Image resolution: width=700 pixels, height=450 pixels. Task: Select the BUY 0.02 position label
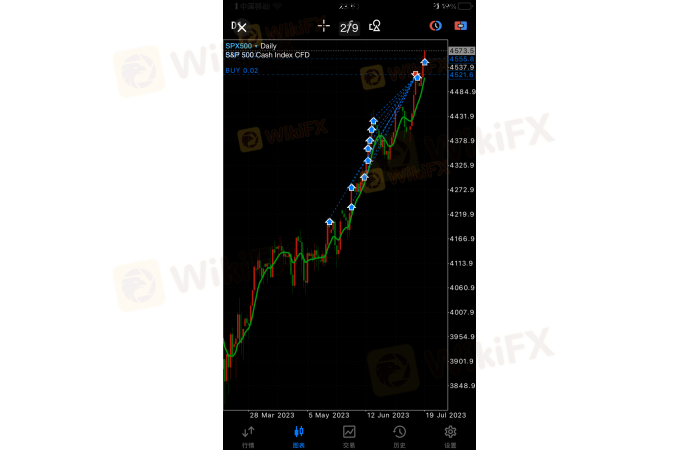coord(242,71)
